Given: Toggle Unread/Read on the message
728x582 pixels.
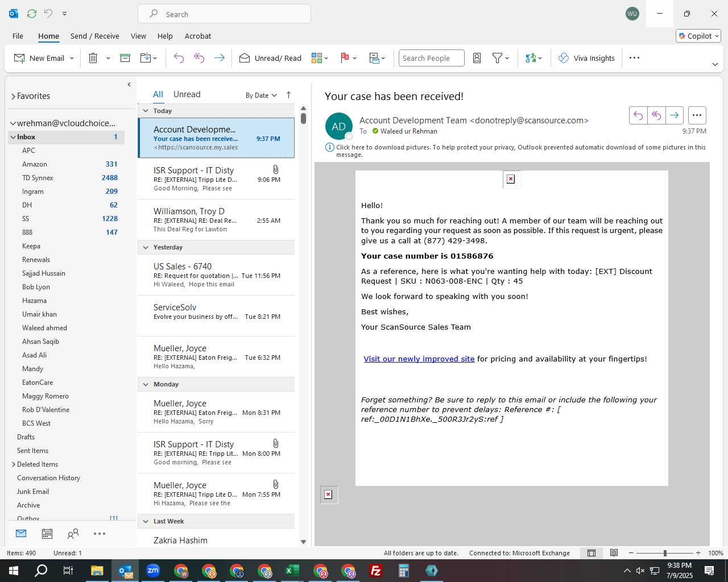Looking at the screenshot, I should 271,58.
